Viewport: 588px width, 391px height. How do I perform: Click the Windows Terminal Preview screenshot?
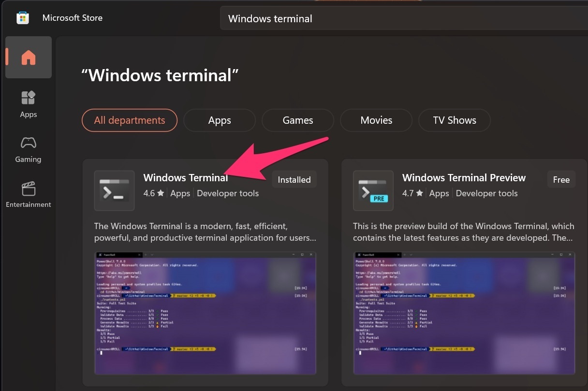coord(464,313)
